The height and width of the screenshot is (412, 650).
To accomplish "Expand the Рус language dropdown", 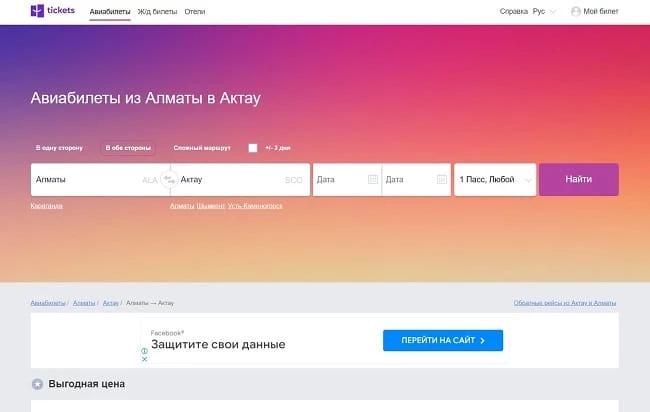I will pyautogui.click(x=543, y=12).
